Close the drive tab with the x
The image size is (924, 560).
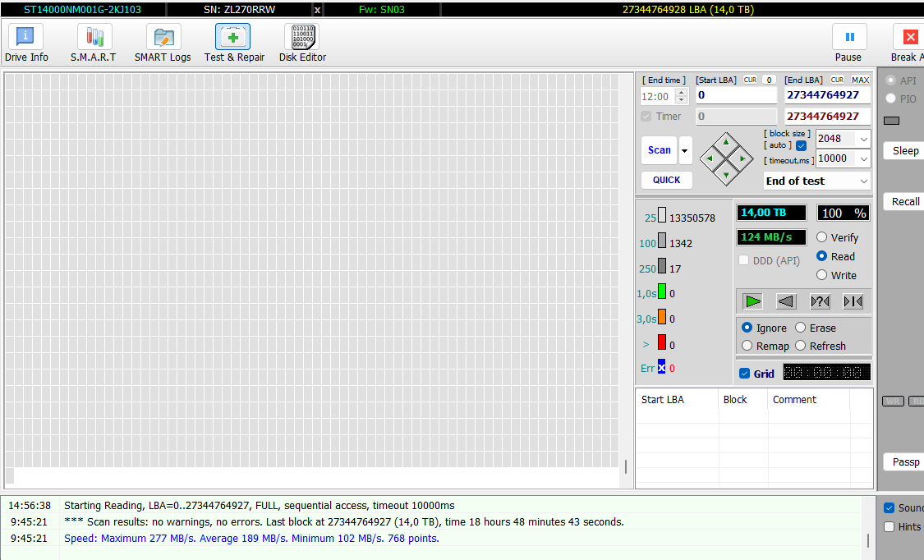[x=317, y=10]
